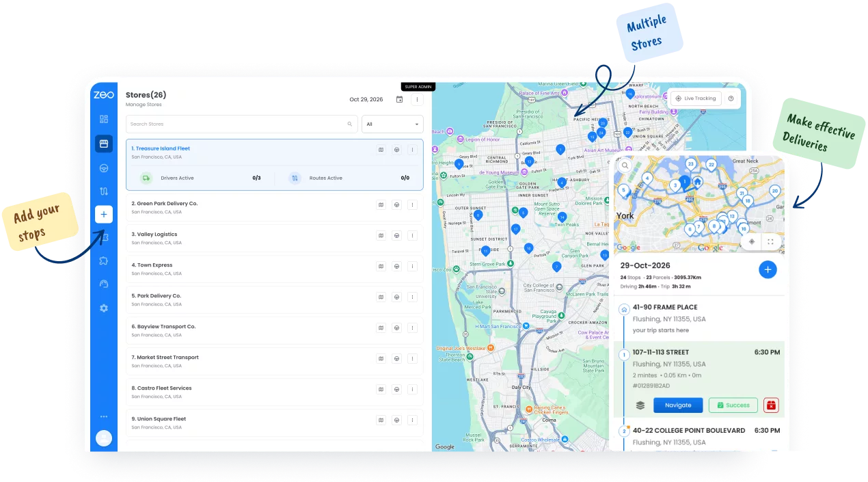
Task: Click the layers icon beside Navigate
Action: click(x=640, y=405)
